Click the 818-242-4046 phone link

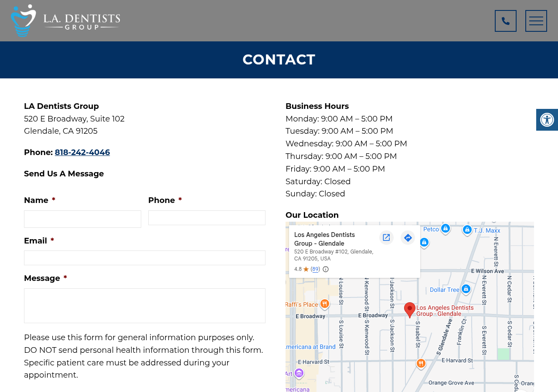[82, 152]
